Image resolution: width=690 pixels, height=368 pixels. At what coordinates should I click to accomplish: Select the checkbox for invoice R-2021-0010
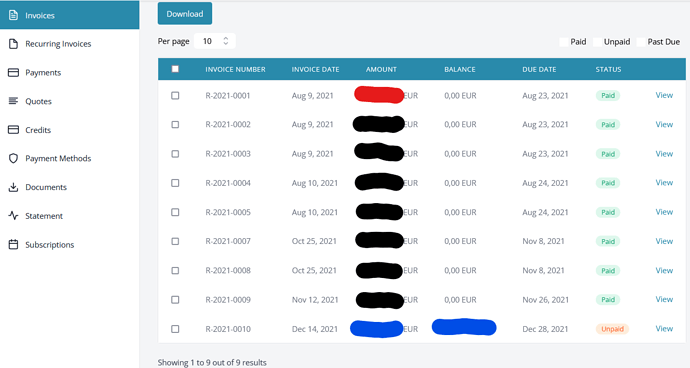pyautogui.click(x=175, y=329)
